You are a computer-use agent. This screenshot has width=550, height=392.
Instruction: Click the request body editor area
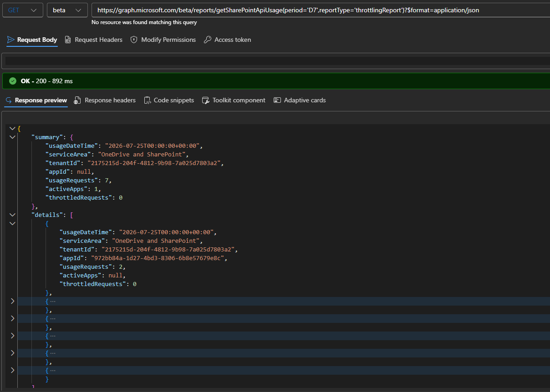point(276,61)
